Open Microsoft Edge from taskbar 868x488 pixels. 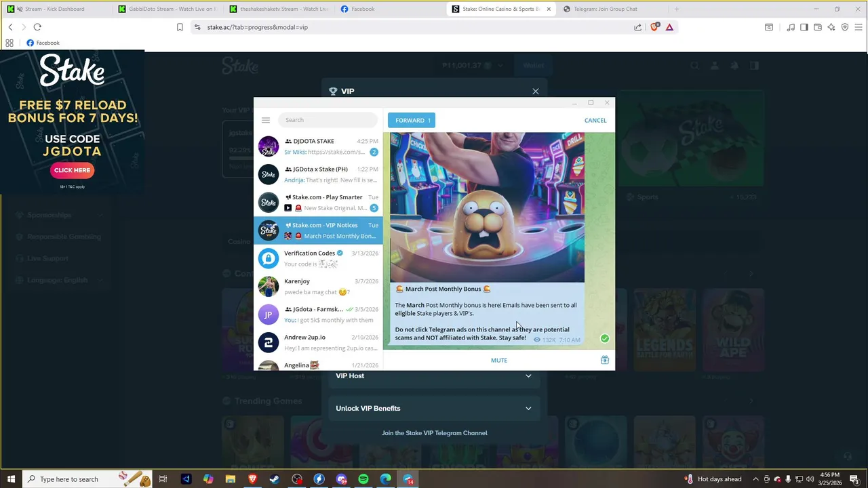click(x=386, y=479)
